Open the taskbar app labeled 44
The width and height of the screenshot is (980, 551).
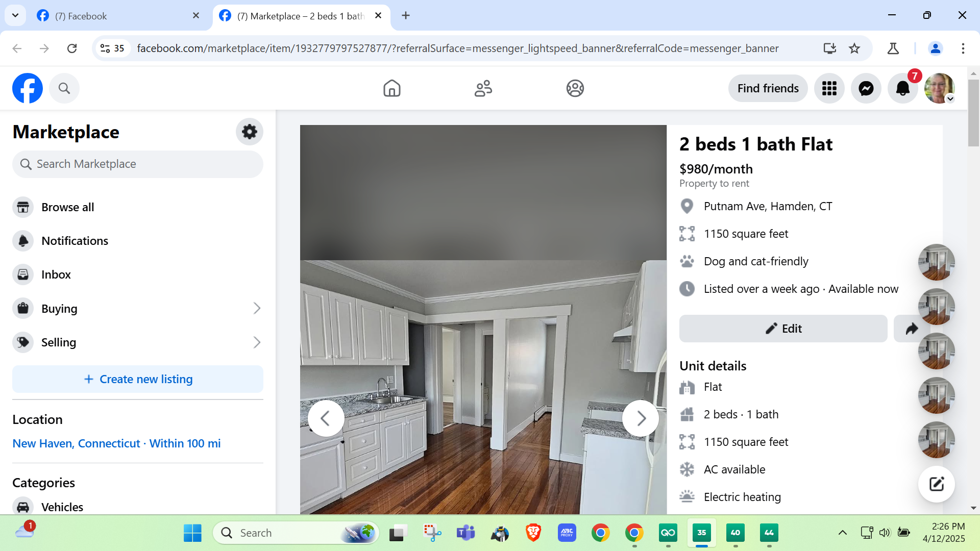(769, 533)
